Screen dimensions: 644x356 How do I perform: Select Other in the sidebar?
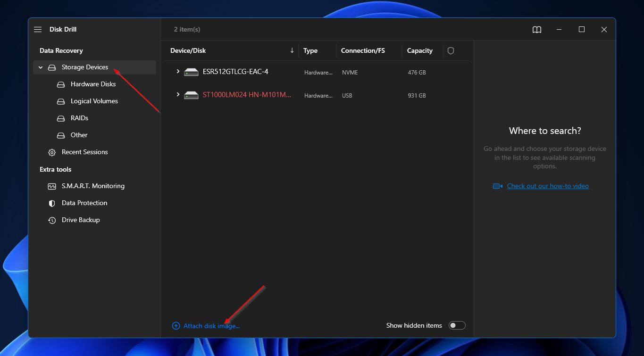tap(79, 135)
